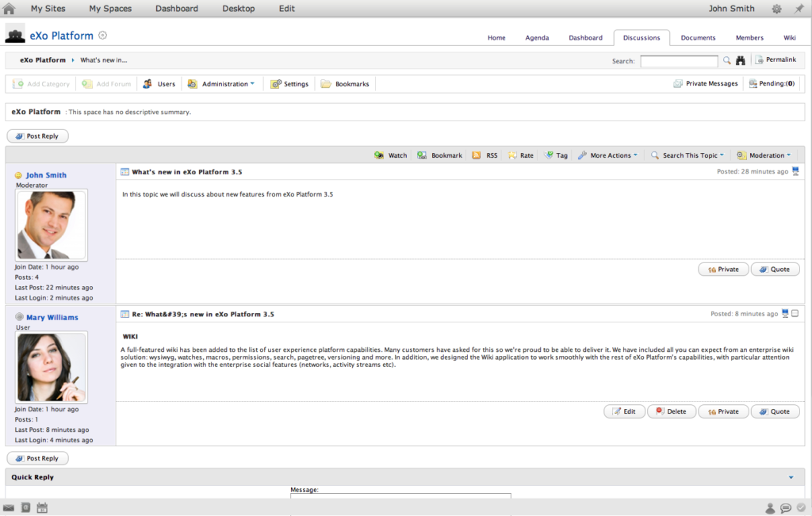Expand the Moderation dropdown
812x516 pixels.
[764, 155]
